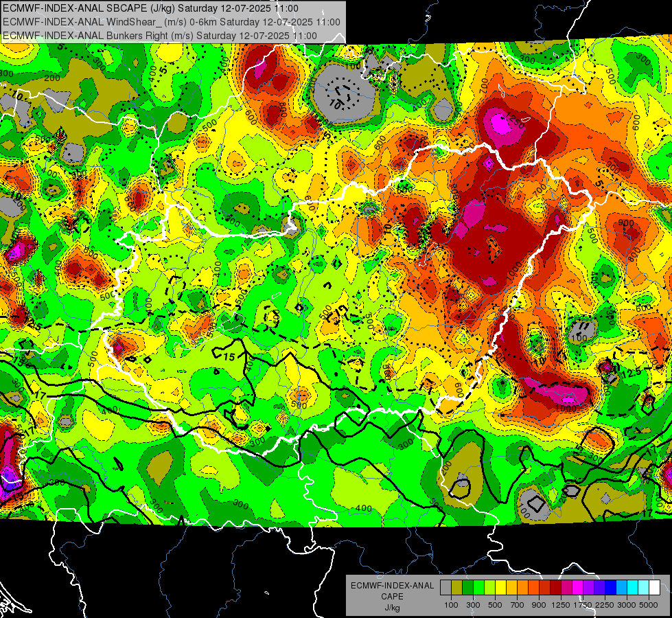This screenshot has height=618, width=672.
Task: Click the dark red swatch in legend
Action: (555, 587)
